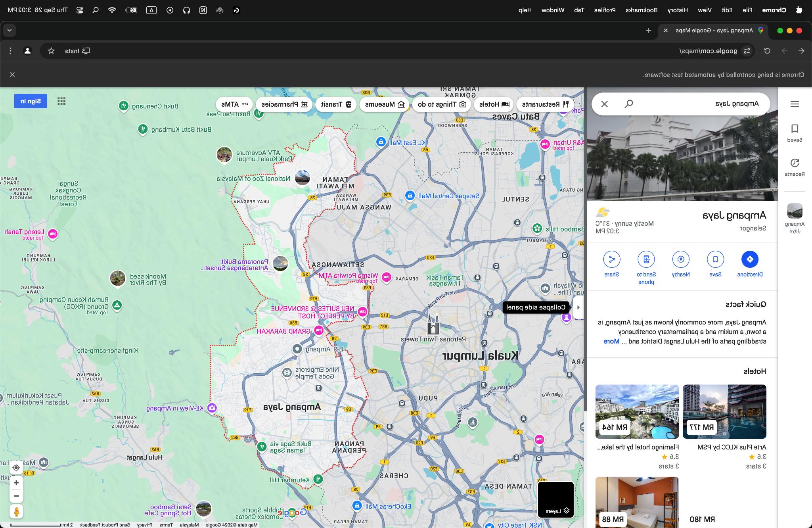The height and width of the screenshot is (528, 812).
Task: Close the automated test software infobar
Action: [x=12, y=75]
